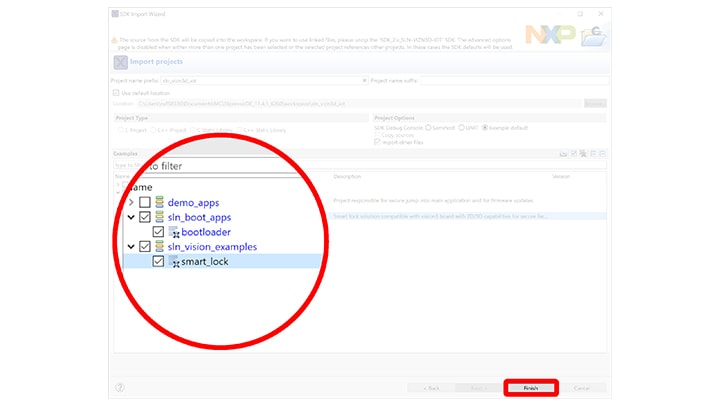Select the bootloader tree item
Image resolution: width=720 pixels, height=405 pixels.
point(206,232)
